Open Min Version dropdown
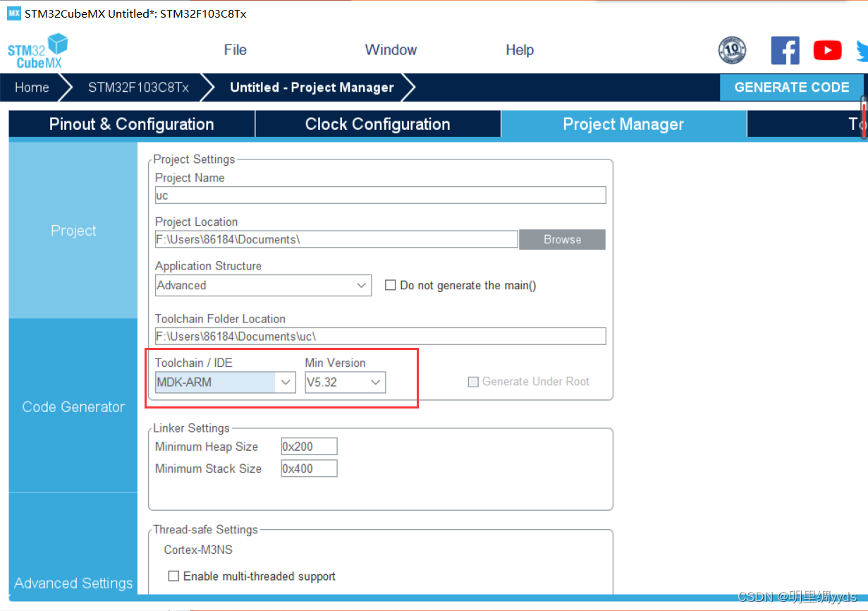Viewport: 868px width, 611px height. tap(345, 382)
